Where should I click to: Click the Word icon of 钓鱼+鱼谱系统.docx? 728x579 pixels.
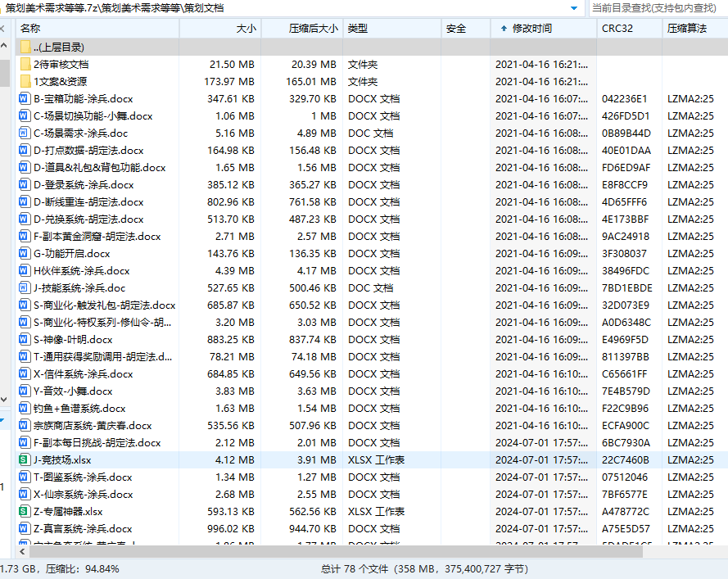(x=25, y=408)
